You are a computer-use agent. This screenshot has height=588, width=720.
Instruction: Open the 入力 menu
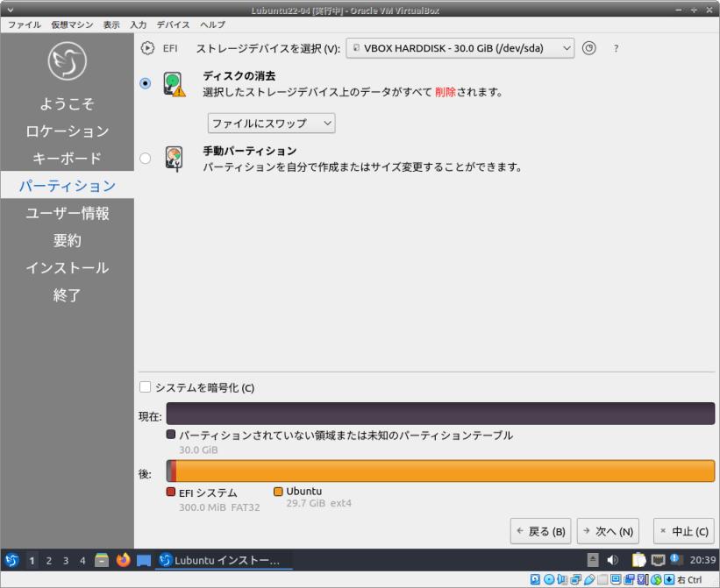point(138,25)
